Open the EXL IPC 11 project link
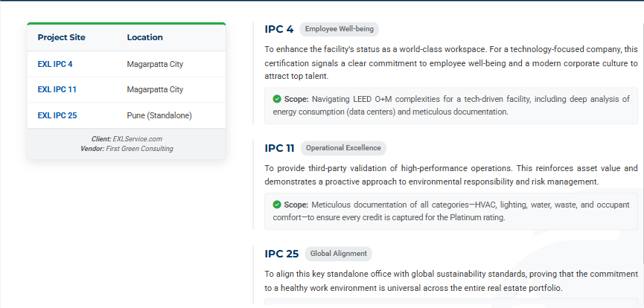This screenshot has width=644, height=308. (x=57, y=89)
